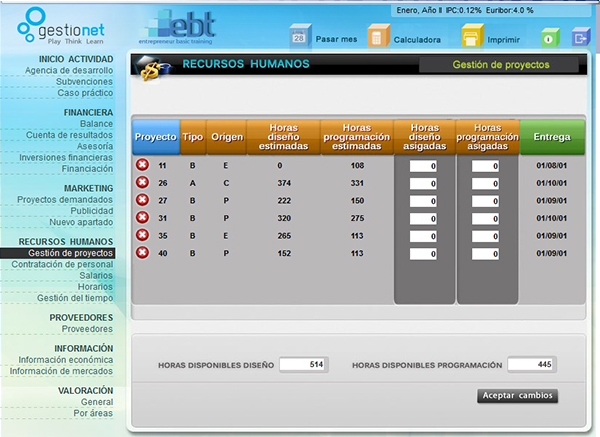
Task: Focus programming hours assigned field for project 26
Action: (x=485, y=184)
